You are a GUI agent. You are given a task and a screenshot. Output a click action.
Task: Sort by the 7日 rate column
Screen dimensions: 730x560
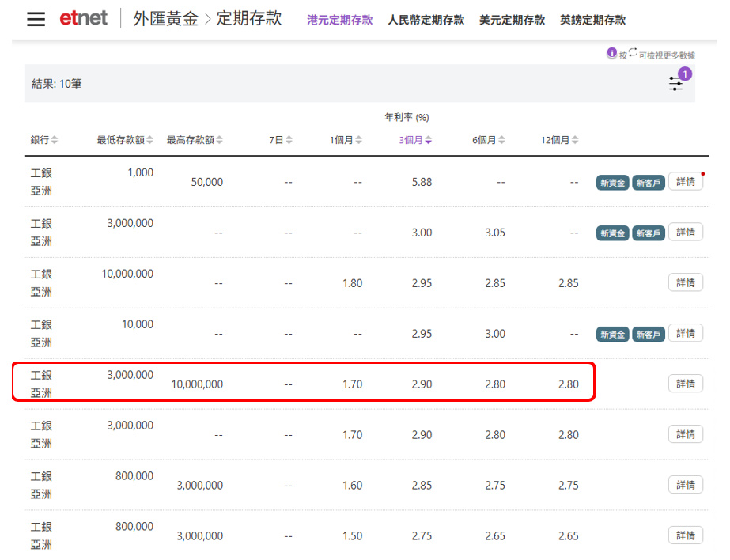pos(280,140)
